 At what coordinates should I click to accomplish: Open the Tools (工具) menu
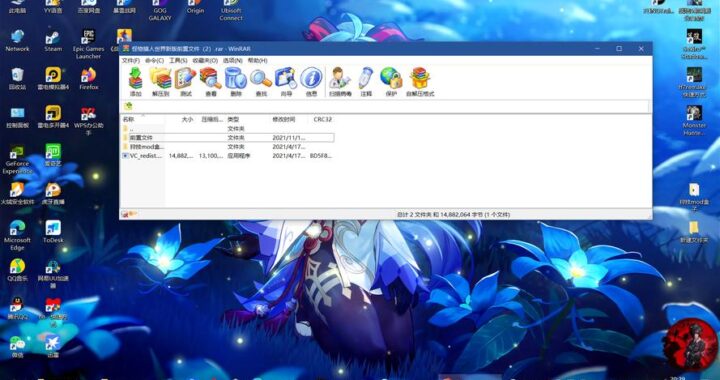pos(178,61)
